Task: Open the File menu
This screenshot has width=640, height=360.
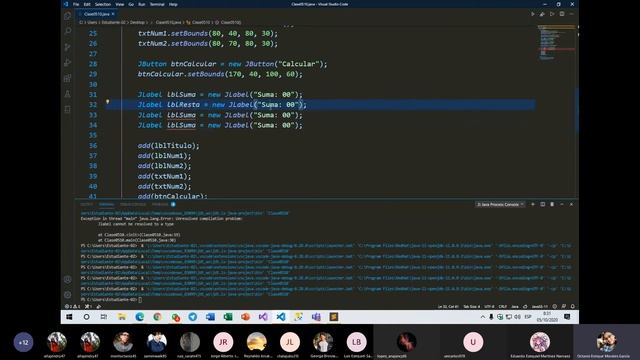Action: point(76,4)
